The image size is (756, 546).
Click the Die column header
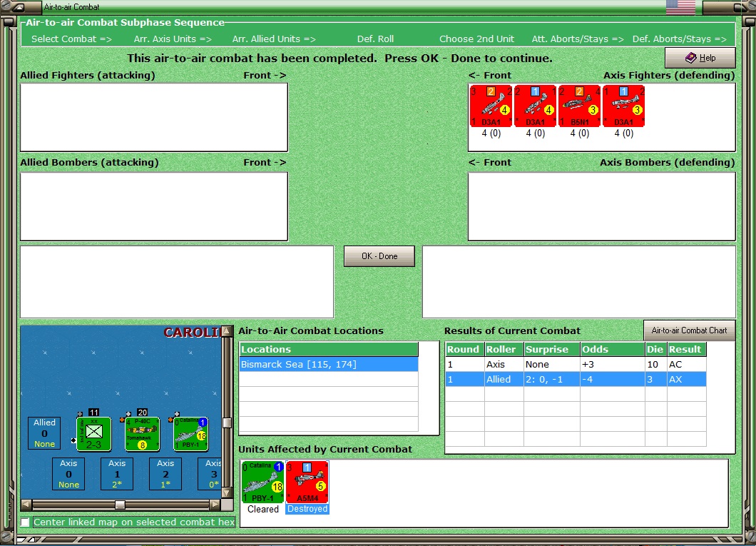[655, 349]
